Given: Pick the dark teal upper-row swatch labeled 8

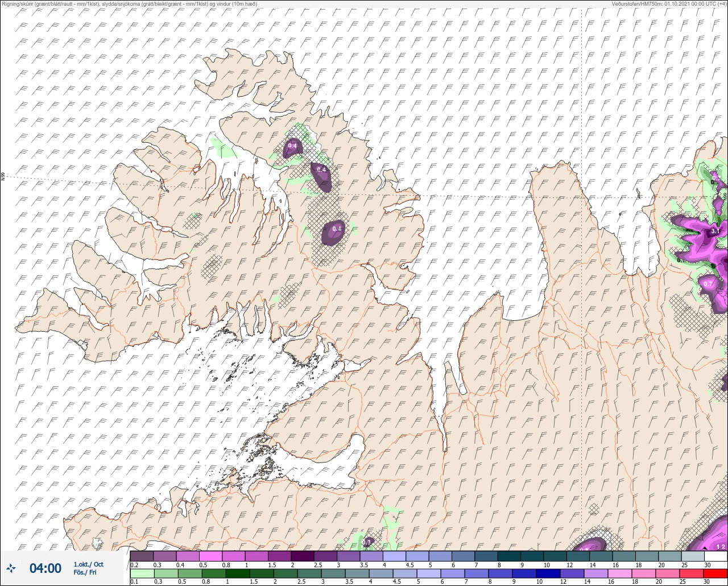Looking at the screenshot, I should click(x=508, y=556).
